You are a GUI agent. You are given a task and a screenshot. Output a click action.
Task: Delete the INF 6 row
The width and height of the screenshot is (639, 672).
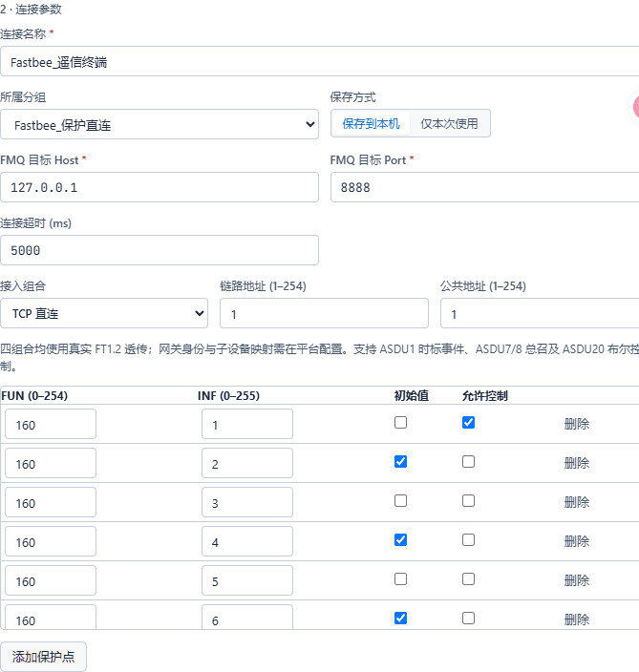click(x=576, y=619)
